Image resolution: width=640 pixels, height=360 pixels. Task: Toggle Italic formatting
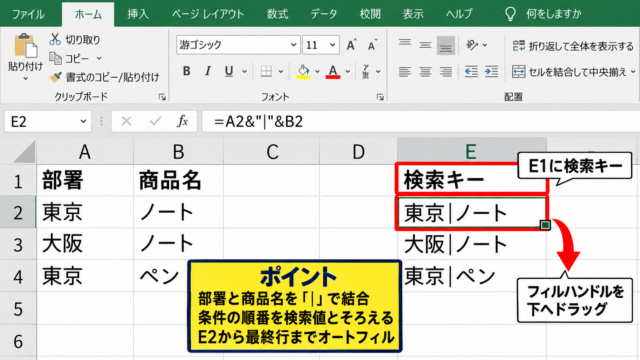click(207, 71)
